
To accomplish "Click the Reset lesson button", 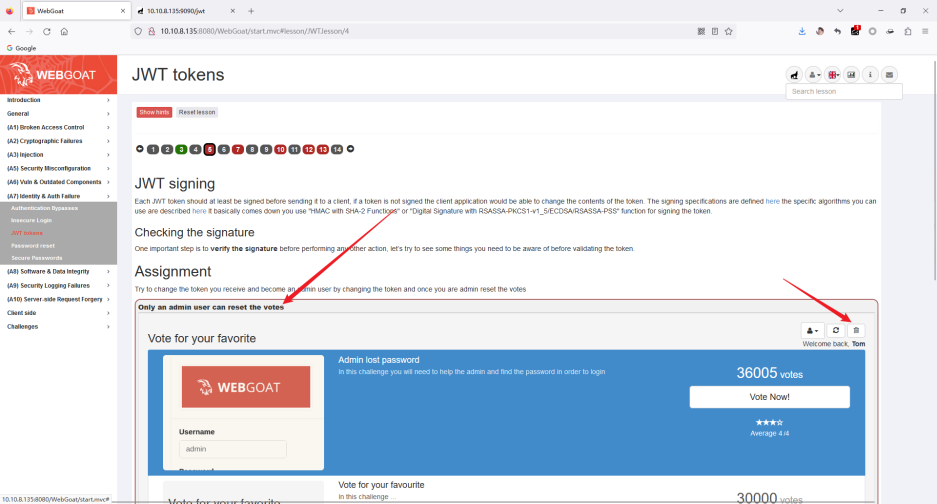I will pos(197,112).
